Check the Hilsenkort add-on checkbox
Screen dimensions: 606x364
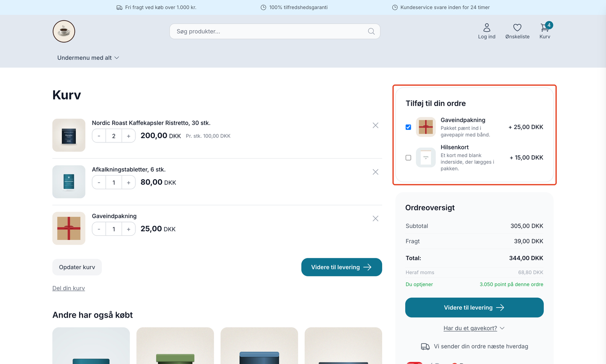(408, 158)
